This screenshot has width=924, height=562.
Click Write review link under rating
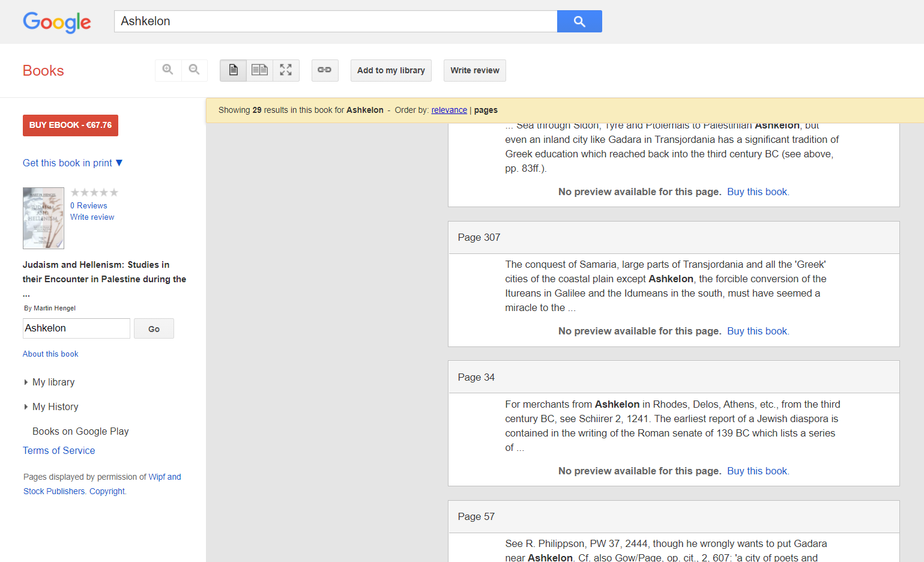tap(92, 217)
